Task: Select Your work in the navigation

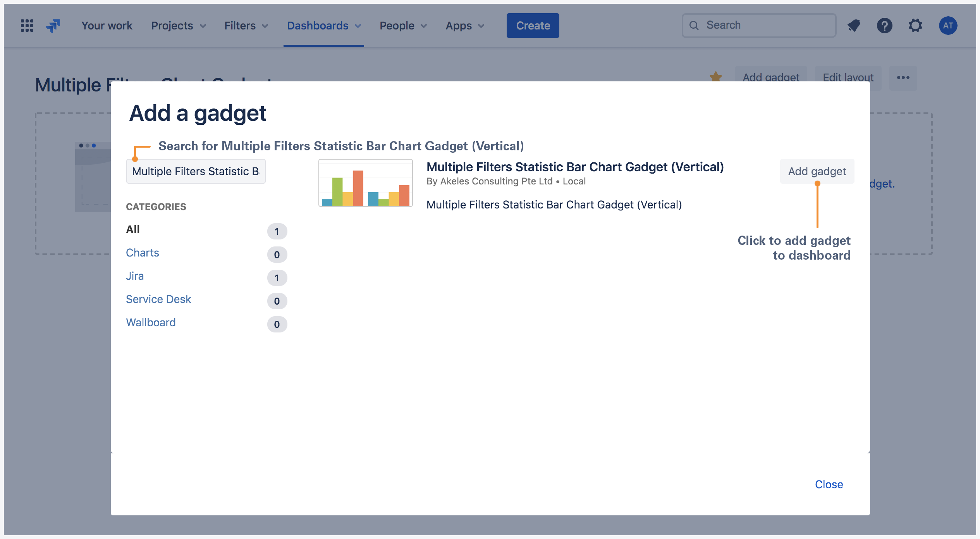Action: coord(107,25)
